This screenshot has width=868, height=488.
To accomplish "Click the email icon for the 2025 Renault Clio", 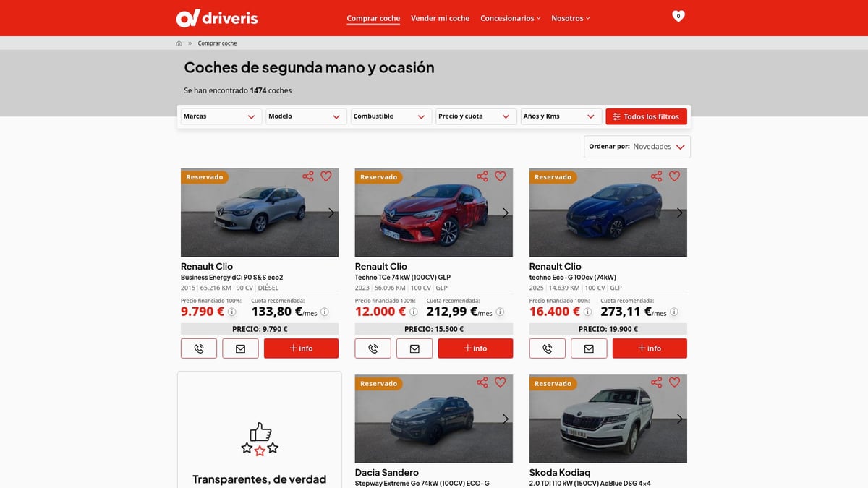I will coord(589,348).
